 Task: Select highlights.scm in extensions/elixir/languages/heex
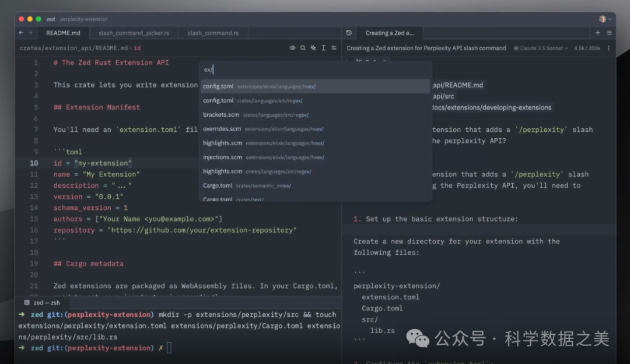click(x=316, y=143)
